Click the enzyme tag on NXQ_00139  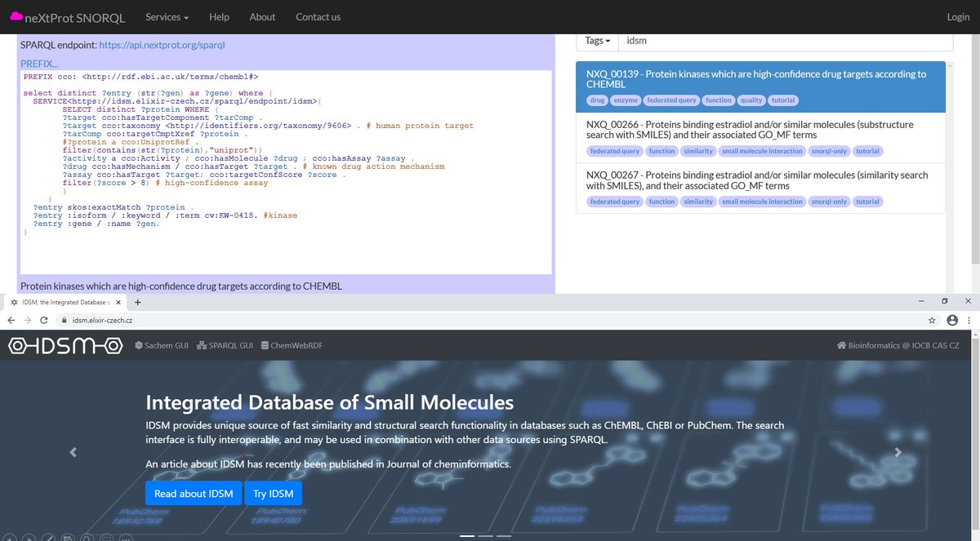626,100
